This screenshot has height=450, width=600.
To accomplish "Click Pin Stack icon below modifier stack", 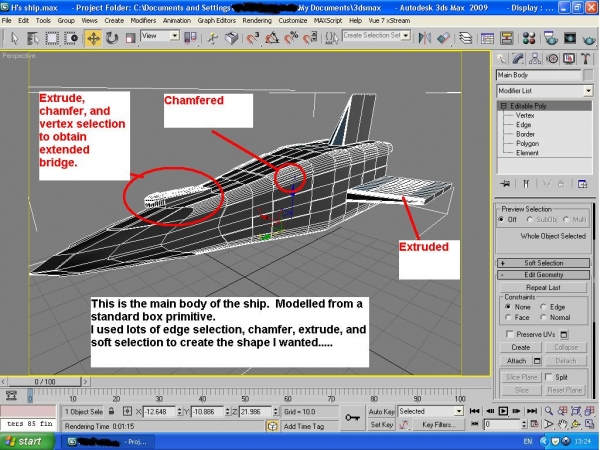I will (x=505, y=184).
